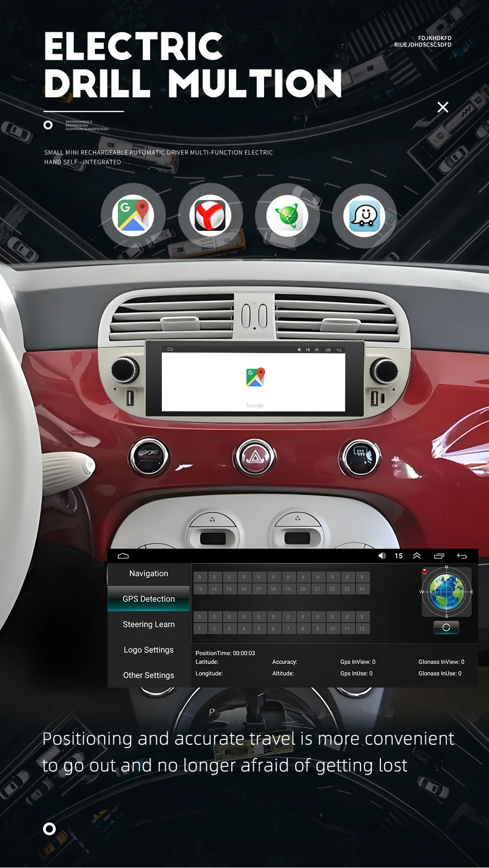
Task: Click satellite slot number 12
Action: point(362,629)
